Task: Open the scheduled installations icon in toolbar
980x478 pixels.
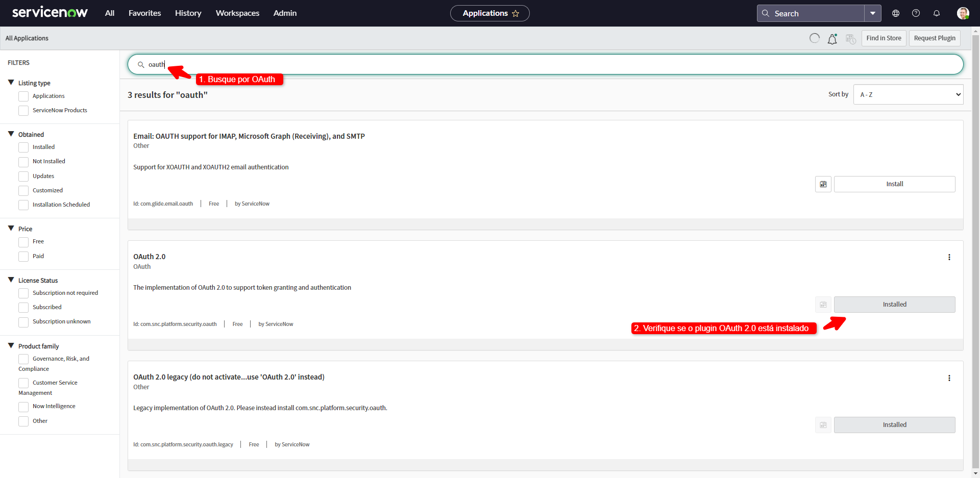Action: coord(851,39)
